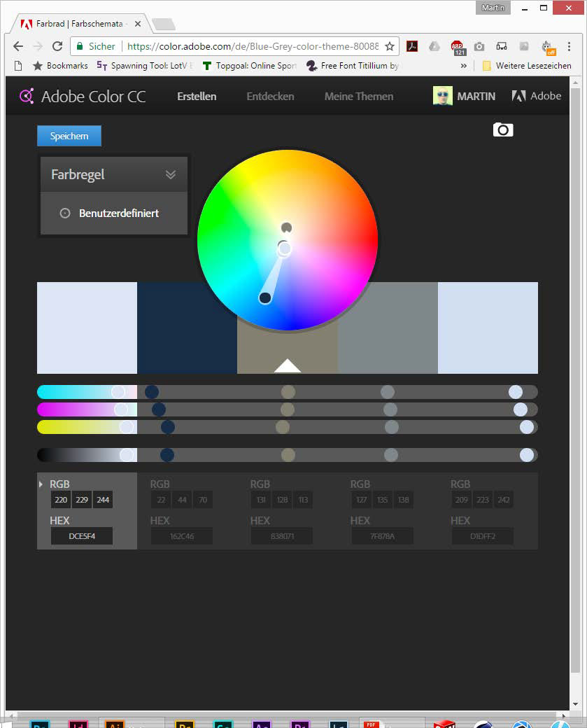Open a new browser tab

[163, 24]
